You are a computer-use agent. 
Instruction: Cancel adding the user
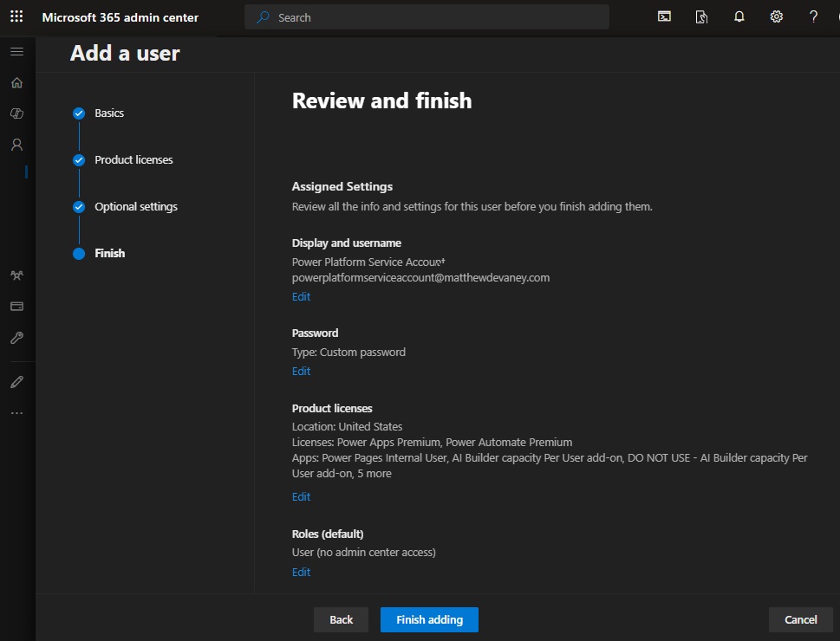click(x=801, y=619)
